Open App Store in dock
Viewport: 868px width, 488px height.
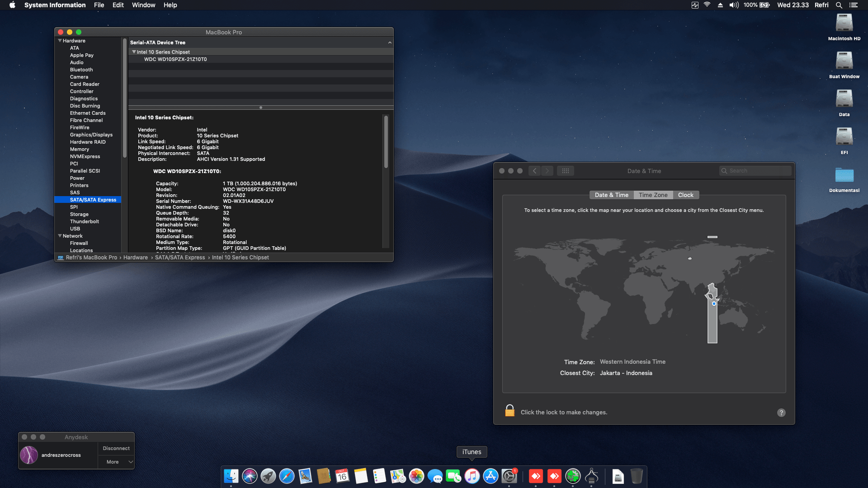(x=491, y=476)
